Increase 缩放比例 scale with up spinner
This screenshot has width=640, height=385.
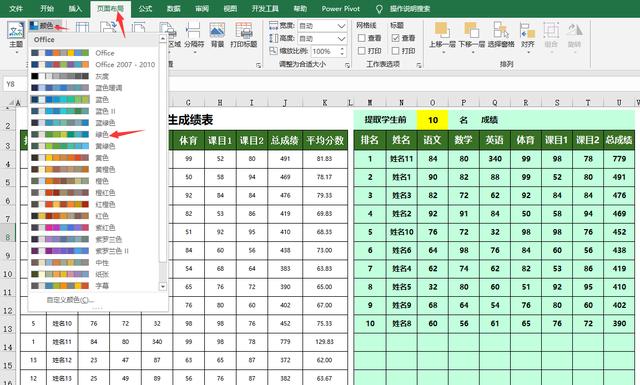(x=342, y=49)
